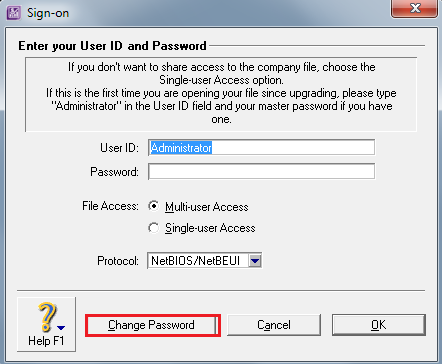Click the yellow question mark Help icon

pos(47,317)
